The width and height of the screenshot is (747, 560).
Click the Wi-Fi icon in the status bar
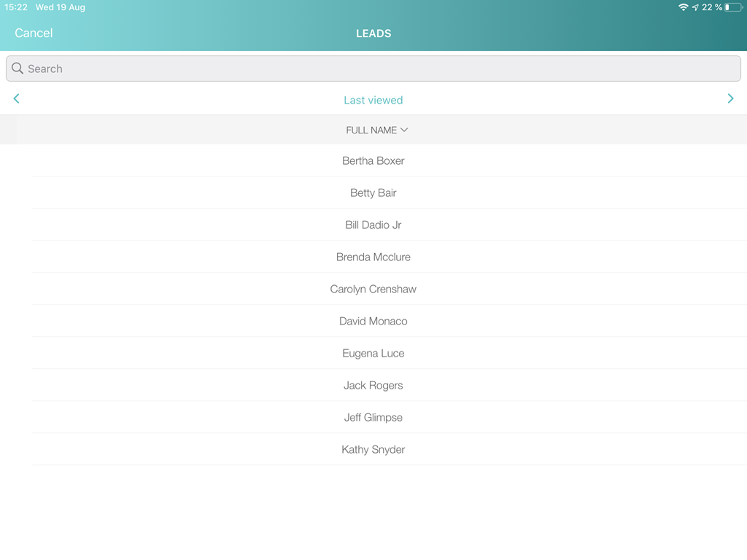pyautogui.click(x=684, y=7)
